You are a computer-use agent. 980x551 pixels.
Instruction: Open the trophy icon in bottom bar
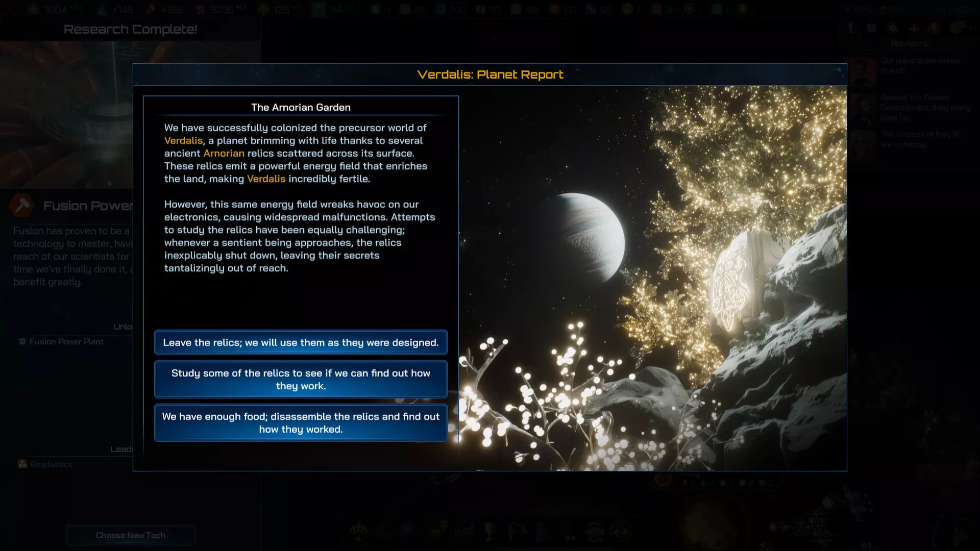coord(489,532)
